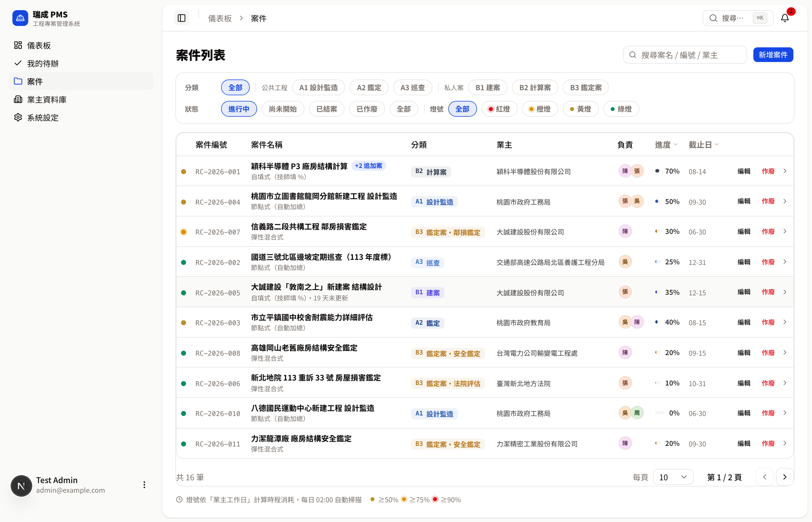The image size is (812, 522).
Task: Click the green status dot of RC-2026-002
Action: [184, 262]
